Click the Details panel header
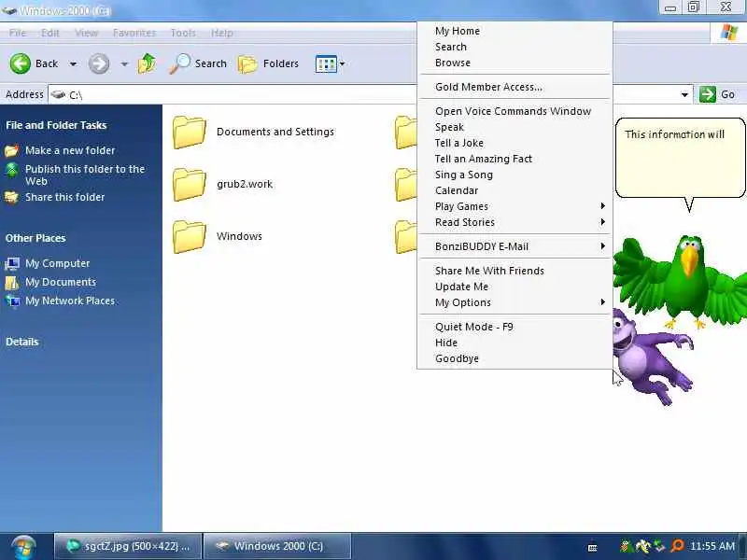This screenshot has height=560, width=747. (21, 342)
